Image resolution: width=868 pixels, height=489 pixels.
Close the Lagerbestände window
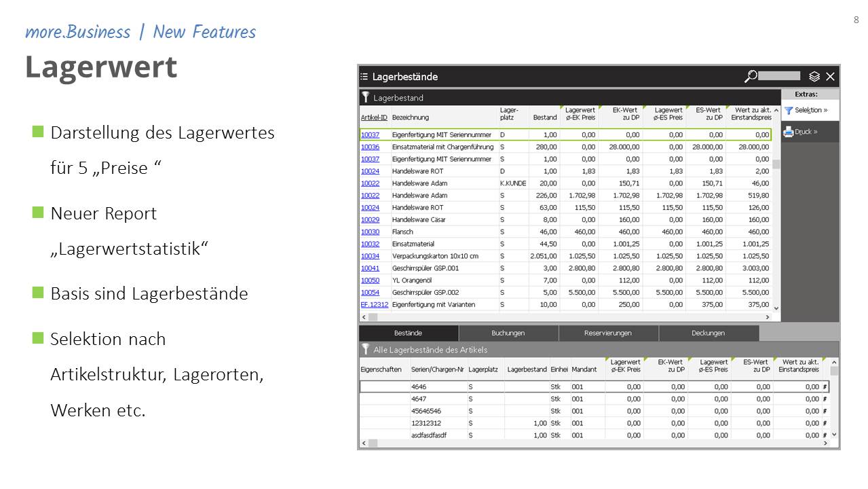coord(830,76)
